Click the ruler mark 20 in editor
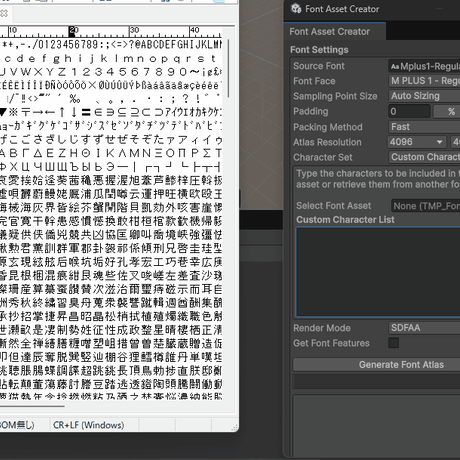The width and height of the screenshot is (460, 460). (x=73, y=31)
